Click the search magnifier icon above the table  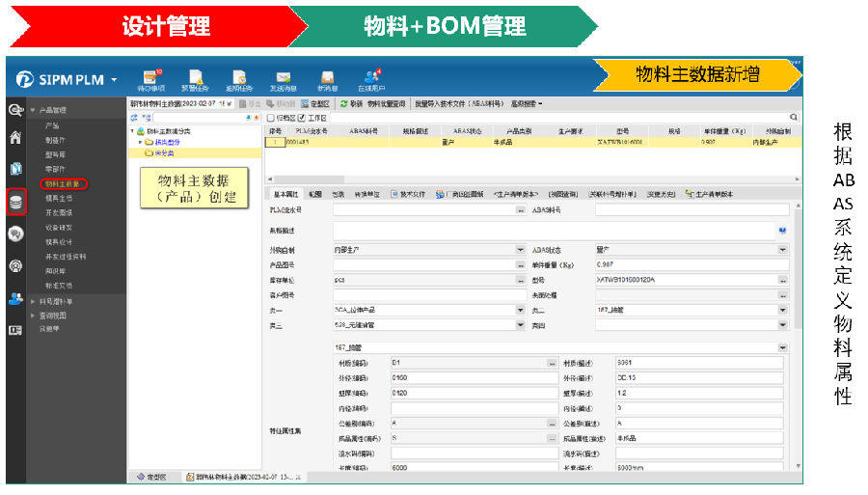(794, 117)
